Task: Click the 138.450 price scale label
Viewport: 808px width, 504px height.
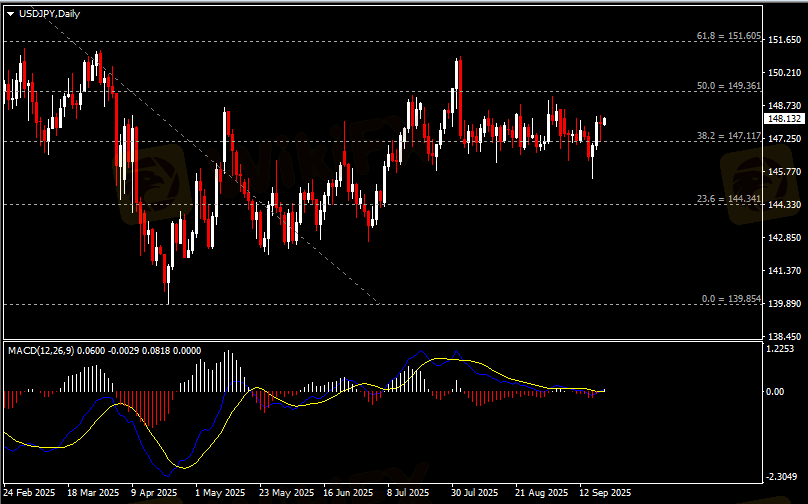Action: pos(784,337)
